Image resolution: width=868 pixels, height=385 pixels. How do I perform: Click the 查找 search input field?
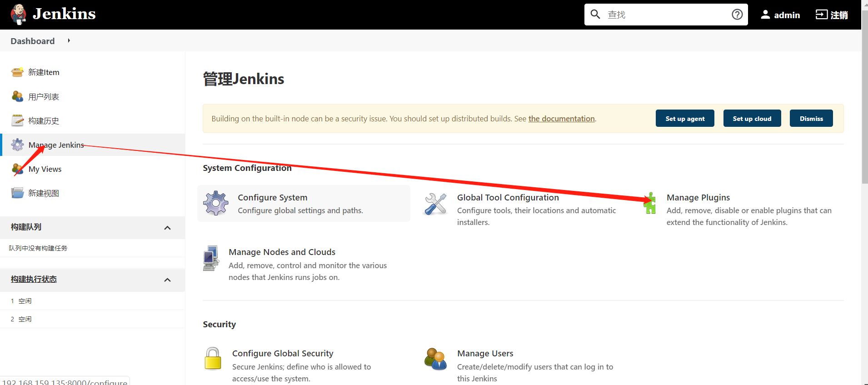pos(666,15)
